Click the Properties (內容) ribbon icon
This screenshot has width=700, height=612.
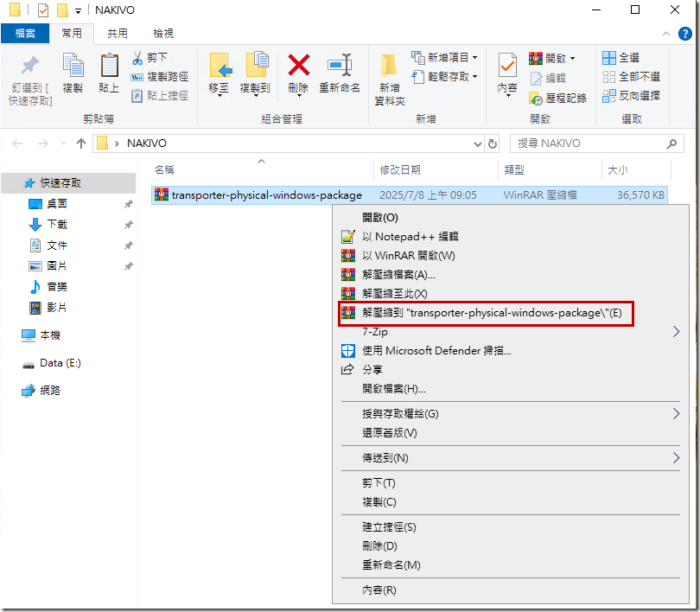[x=507, y=66]
